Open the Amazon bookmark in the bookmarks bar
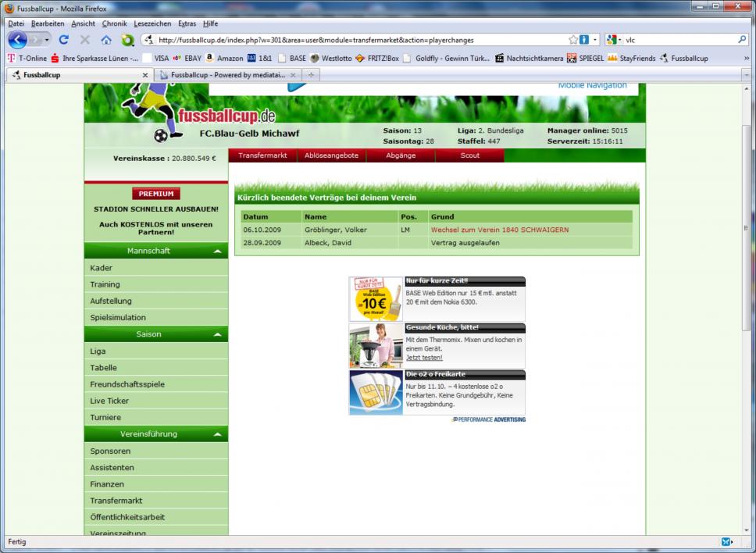The width and height of the screenshot is (756, 553). coord(224,58)
